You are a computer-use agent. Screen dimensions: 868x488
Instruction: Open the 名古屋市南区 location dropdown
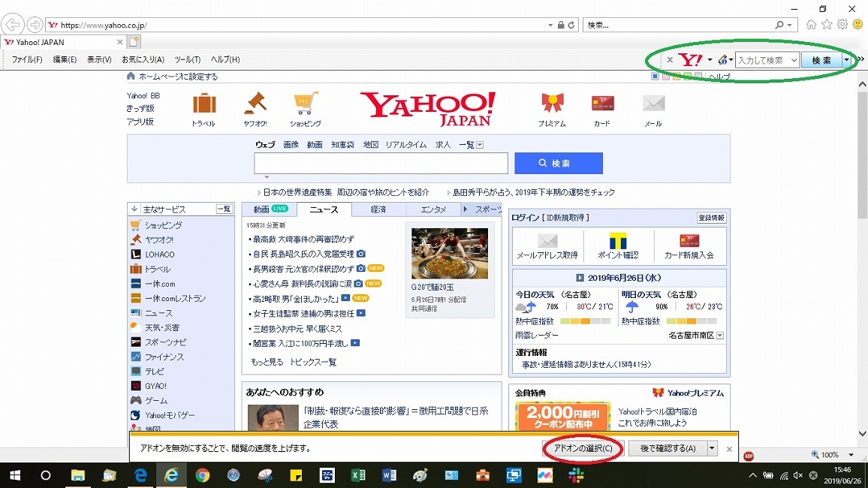point(720,336)
